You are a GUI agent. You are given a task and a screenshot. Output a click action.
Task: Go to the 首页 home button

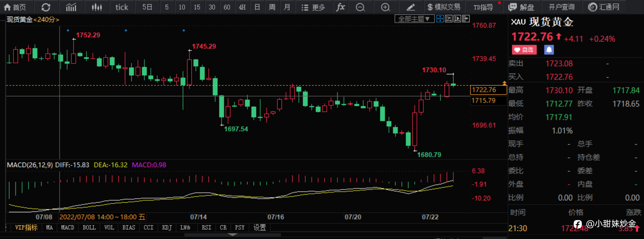pos(15,7)
